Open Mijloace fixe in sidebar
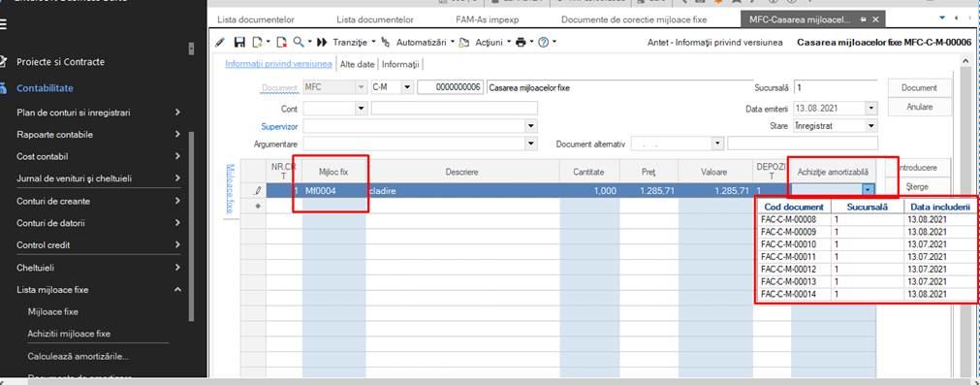This screenshot has width=980, height=385. (x=52, y=311)
